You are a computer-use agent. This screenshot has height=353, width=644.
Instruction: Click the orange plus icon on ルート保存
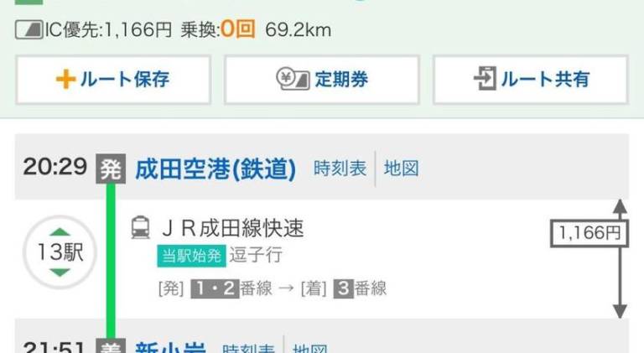(65, 79)
